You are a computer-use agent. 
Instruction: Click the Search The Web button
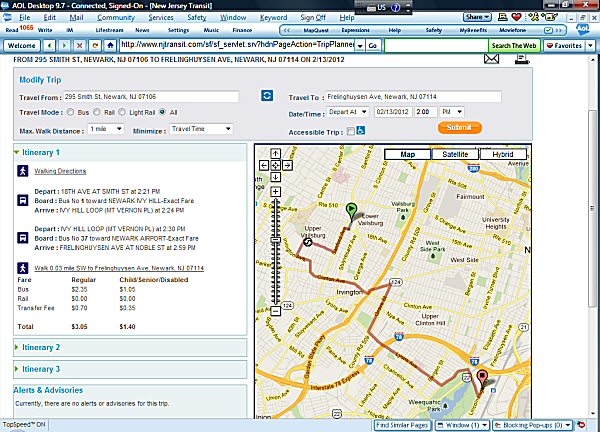pos(514,46)
